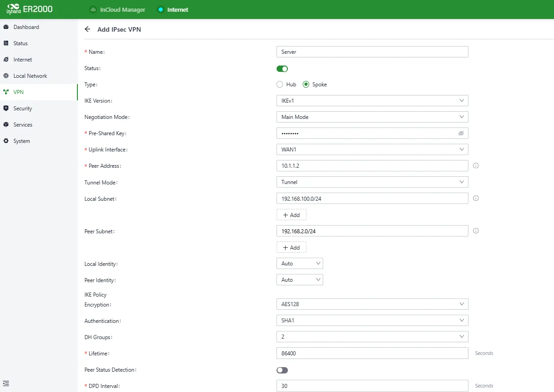
Task: Click the Services cube icon
Action: tap(6, 125)
